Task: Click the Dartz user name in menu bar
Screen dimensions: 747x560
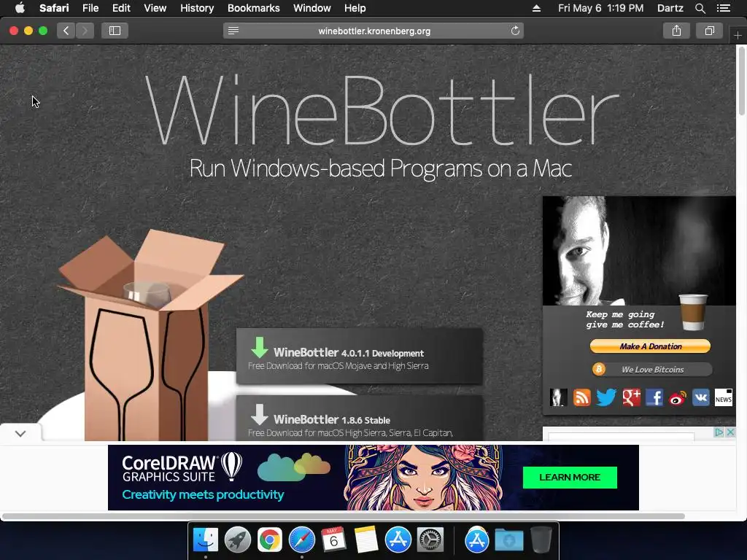Action: pyautogui.click(x=670, y=8)
